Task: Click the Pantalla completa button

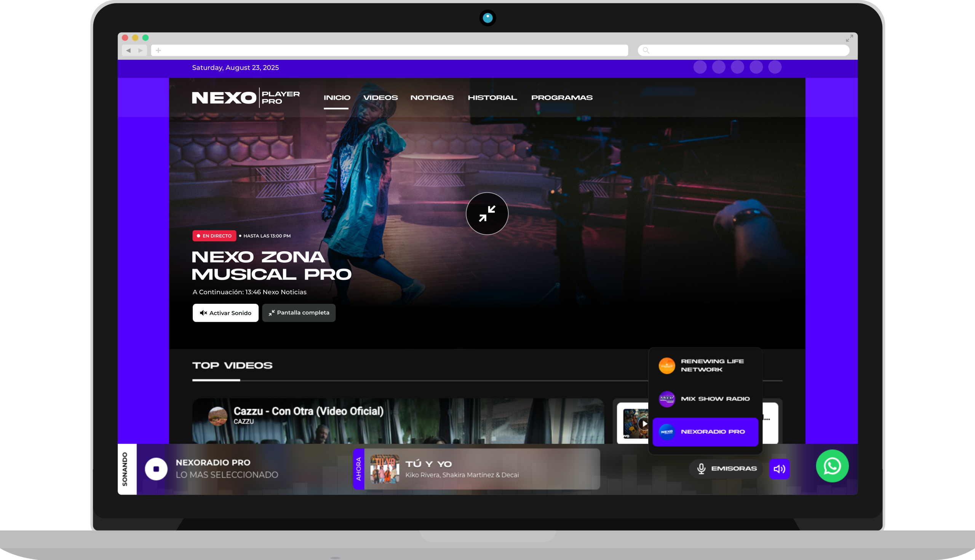Action: [299, 313]
